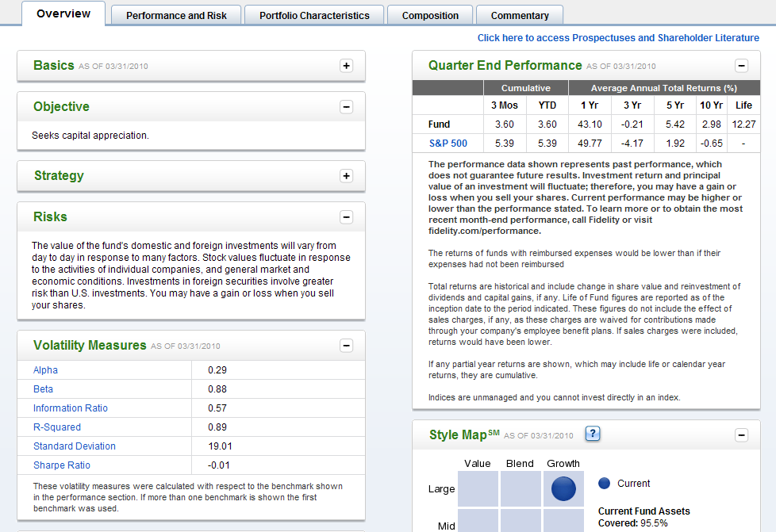
Task: Expand the Strategy section plus icon
Action: pyautogui.click(x=346, y=176)
